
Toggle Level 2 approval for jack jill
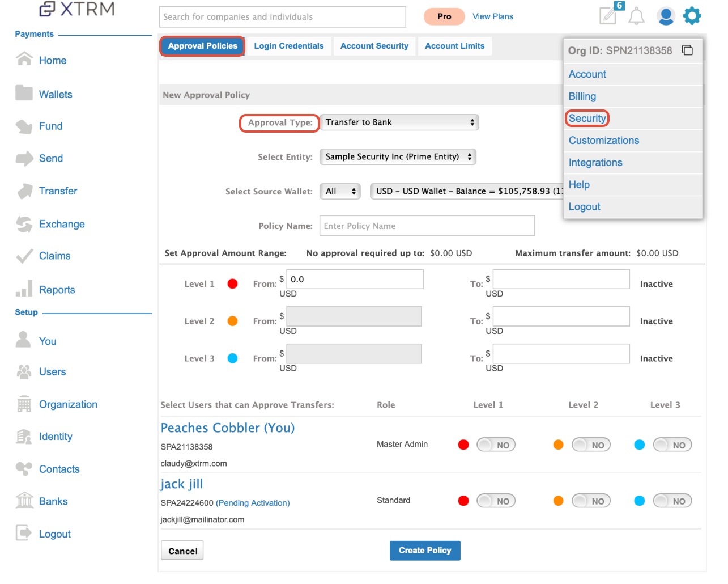coord(591,501)
